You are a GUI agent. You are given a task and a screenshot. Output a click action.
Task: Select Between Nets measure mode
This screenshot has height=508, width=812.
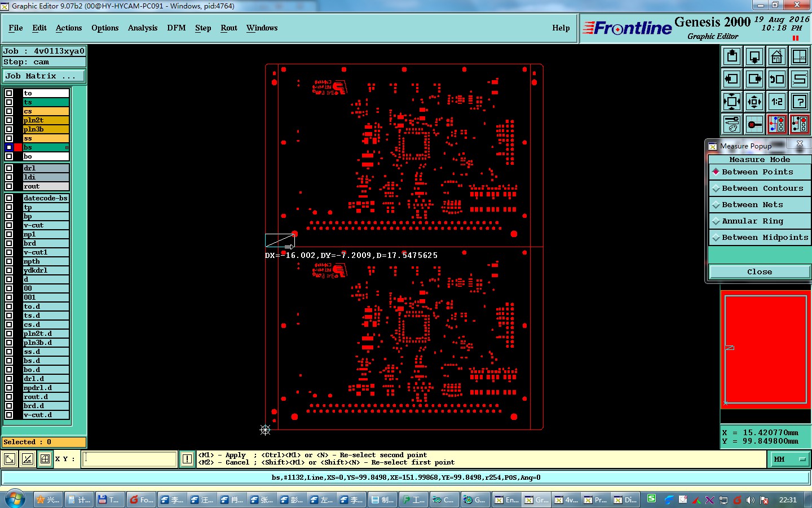pos(760,205)
